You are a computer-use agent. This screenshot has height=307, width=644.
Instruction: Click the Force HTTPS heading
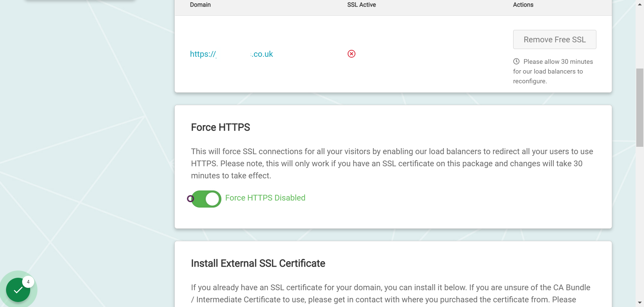[x=220, y=127]
